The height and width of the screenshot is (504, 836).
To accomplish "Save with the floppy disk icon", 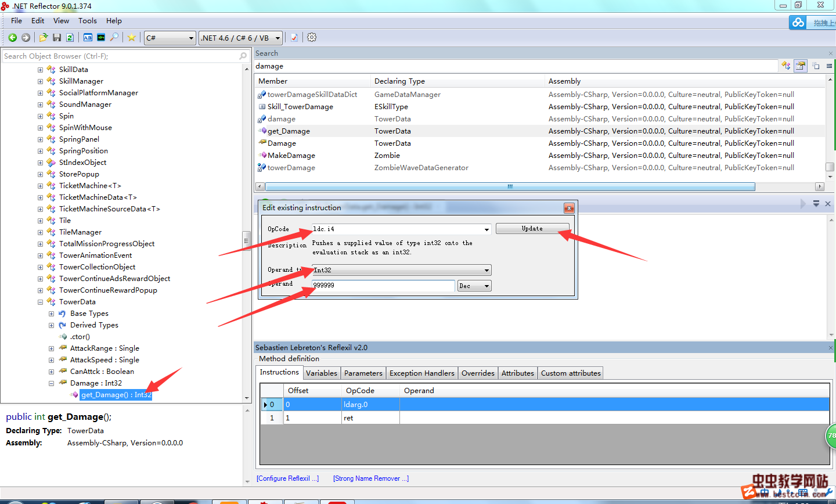I will tap(57, 38).
